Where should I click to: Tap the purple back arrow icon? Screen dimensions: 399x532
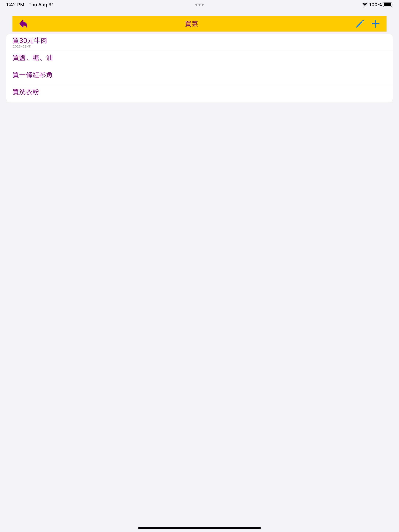tap(23, 24)
